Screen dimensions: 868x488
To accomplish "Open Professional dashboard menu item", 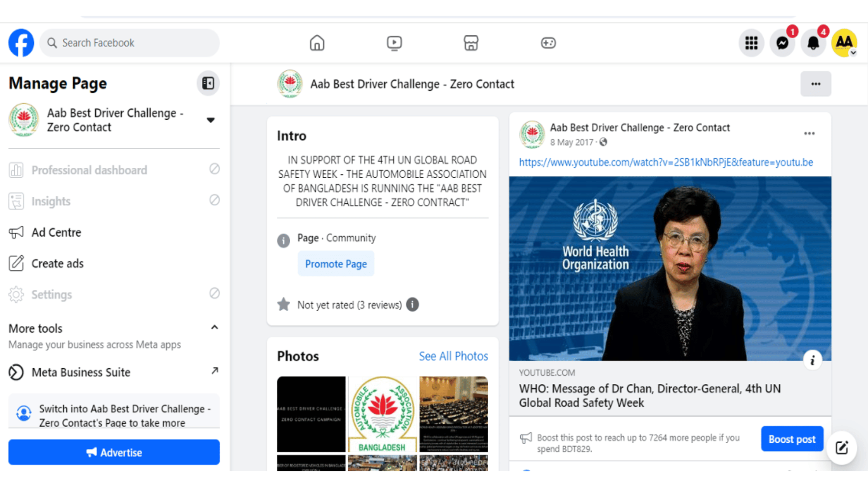I will click(x=114, y=170).
